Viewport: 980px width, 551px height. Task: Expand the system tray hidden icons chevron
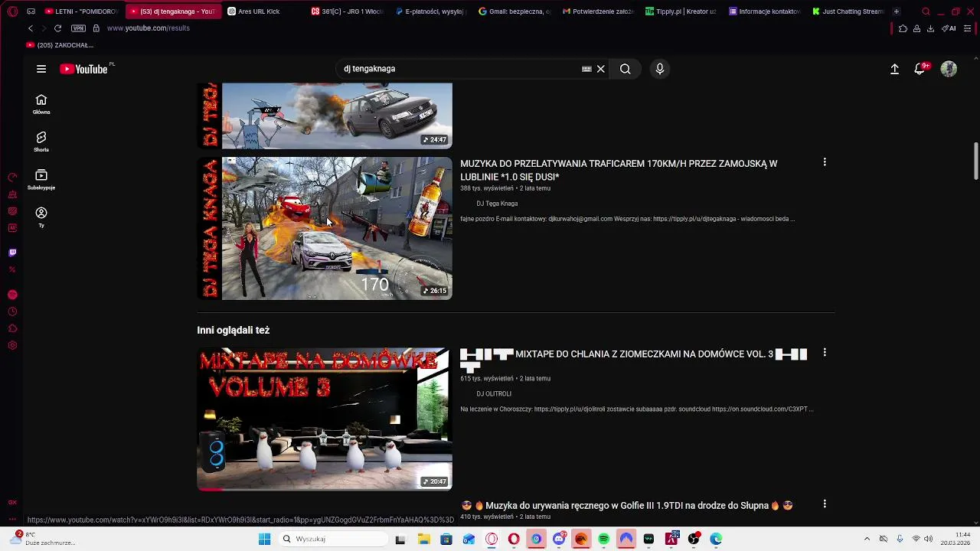click(867, 539)
